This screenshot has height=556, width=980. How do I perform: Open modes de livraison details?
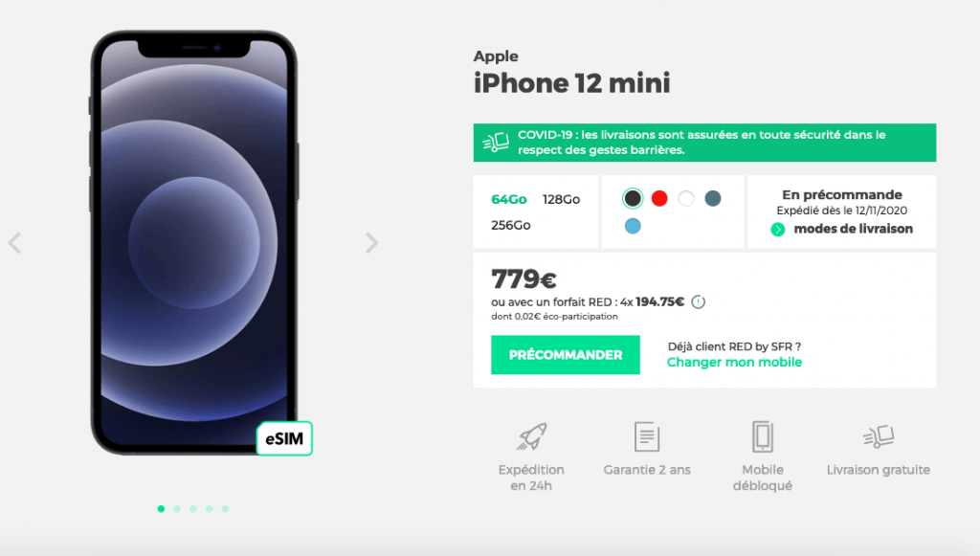point(853,229)
